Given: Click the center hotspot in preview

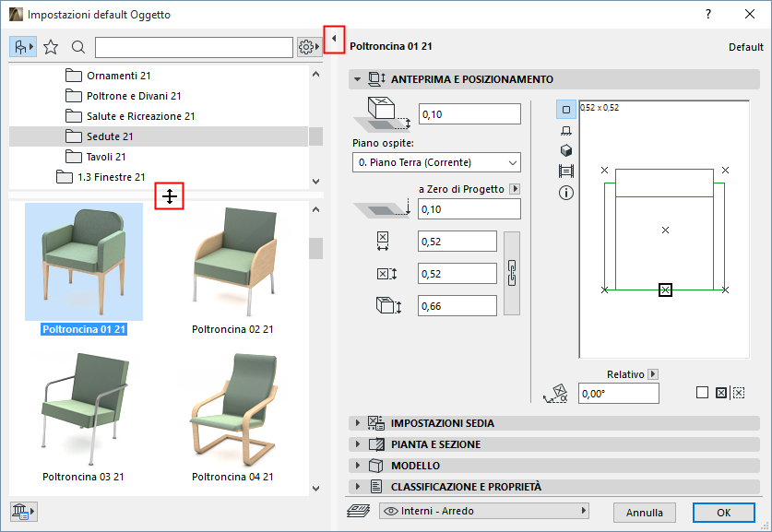Looking at the screenshot, I should 665,230.
